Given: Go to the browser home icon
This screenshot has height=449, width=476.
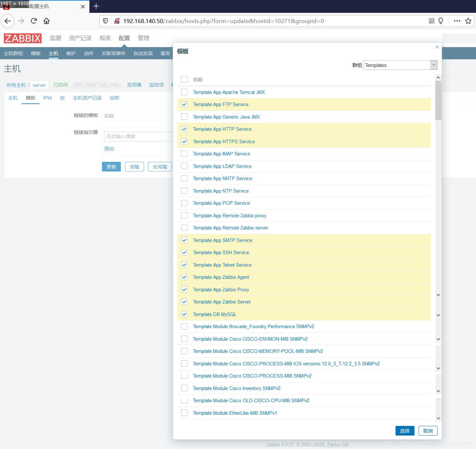Looking at the screenshot, I should pyautogui.click(x=46, y=21).
